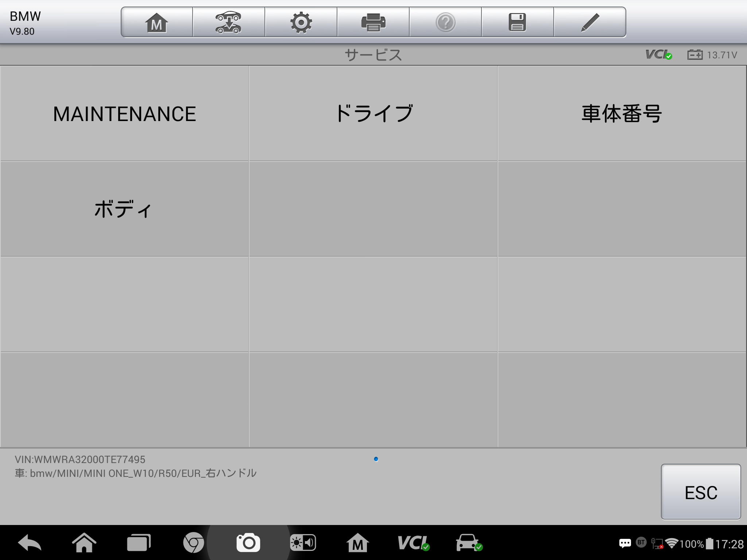Click the printer icon
Viewport: 747px width, 560px height.
[373, 22]
